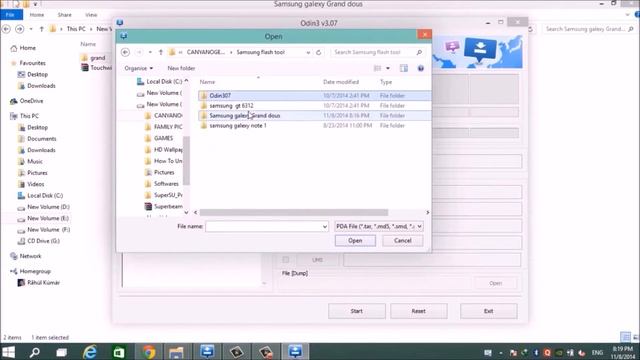Open the Share ribbon tab
Screen dimensions: 640x360
pos(64,15)
